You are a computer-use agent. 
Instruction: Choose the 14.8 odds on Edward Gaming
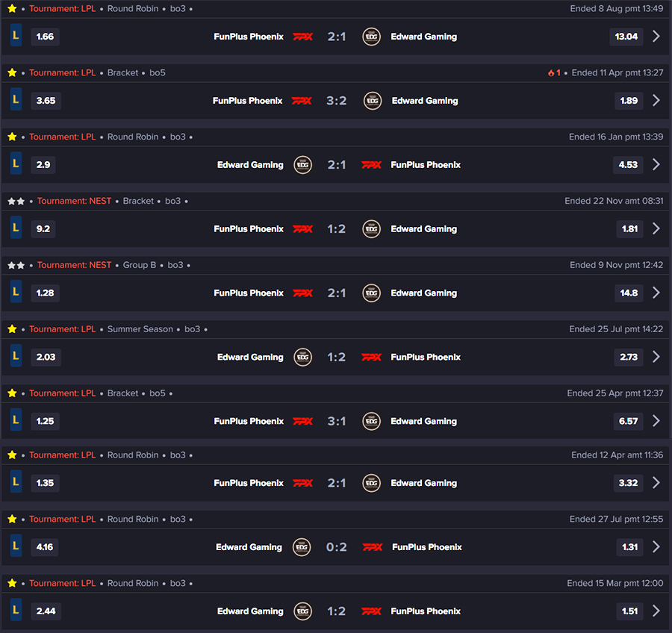point(629,293)
